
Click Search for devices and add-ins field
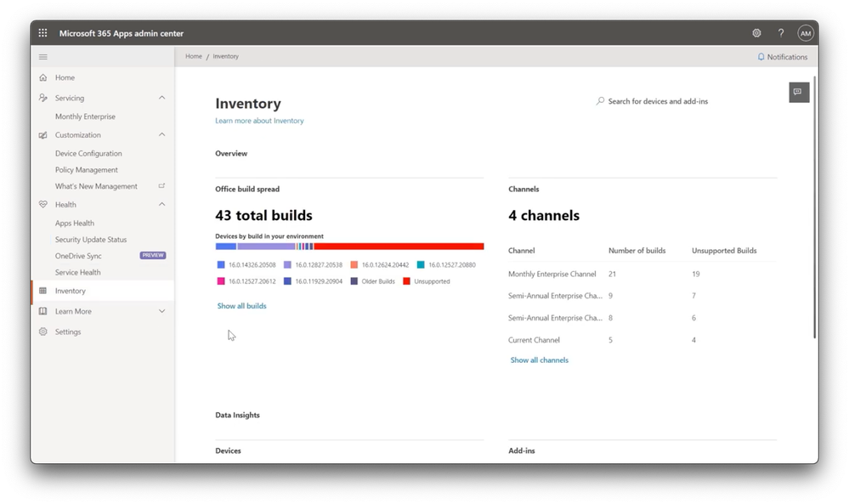tap(658, 101)
